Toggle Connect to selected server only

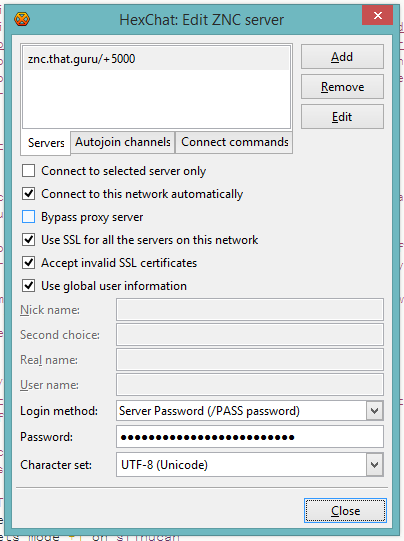pos(28,170)
